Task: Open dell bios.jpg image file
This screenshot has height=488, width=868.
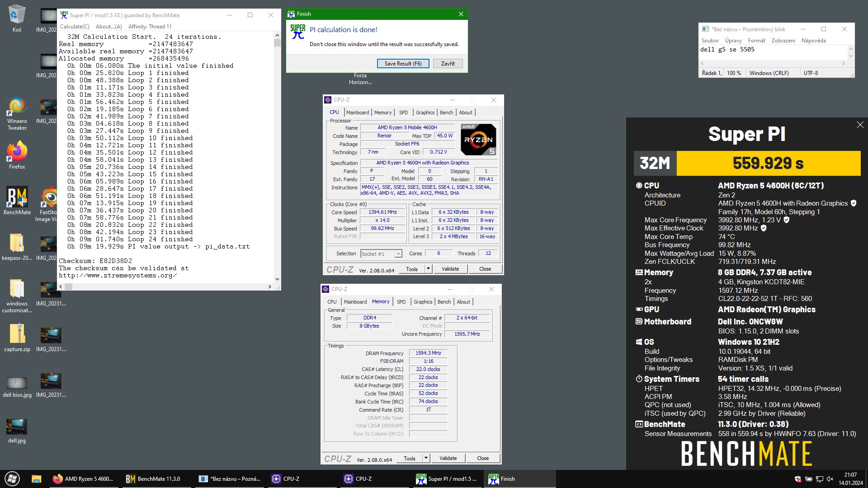Action: click(17, 387)
